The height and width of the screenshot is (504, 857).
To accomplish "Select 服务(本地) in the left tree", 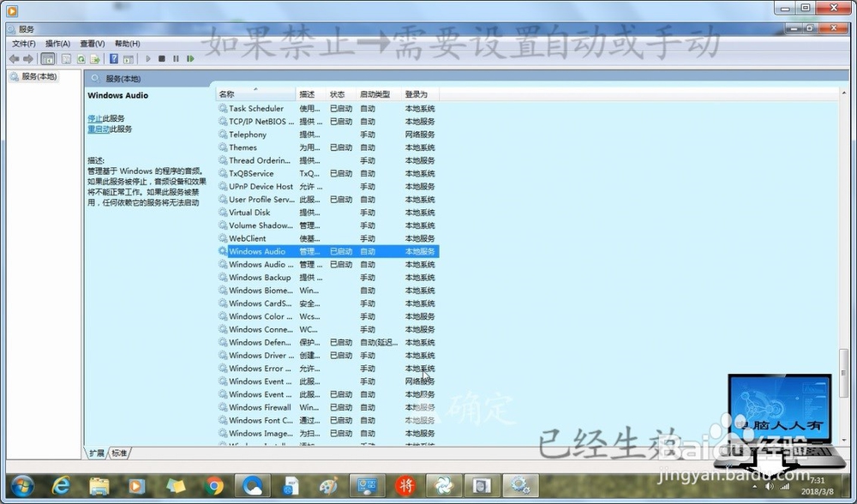I will 34,76.
